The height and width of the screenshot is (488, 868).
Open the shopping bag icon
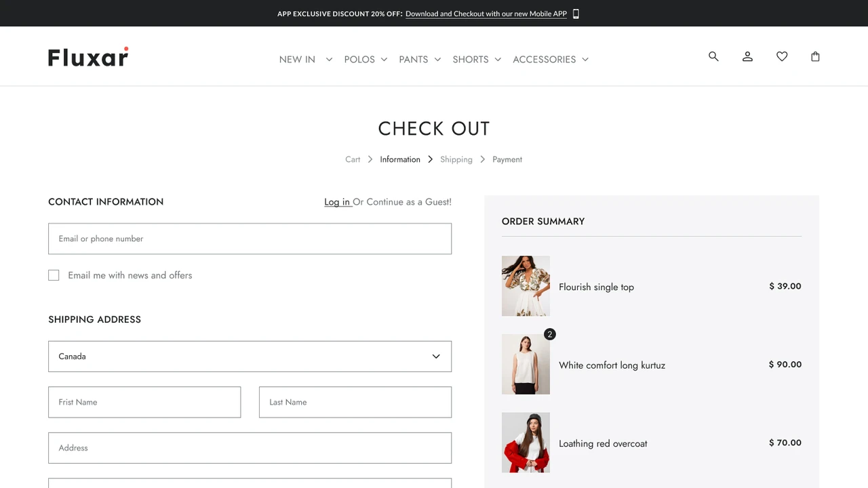815,56
